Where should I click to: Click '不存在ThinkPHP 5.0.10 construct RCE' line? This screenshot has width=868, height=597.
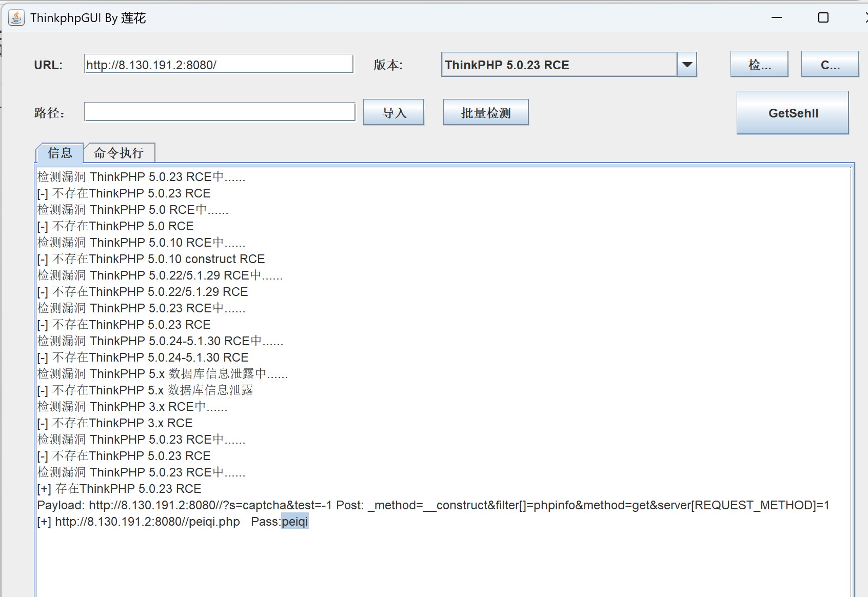(151, 259)
